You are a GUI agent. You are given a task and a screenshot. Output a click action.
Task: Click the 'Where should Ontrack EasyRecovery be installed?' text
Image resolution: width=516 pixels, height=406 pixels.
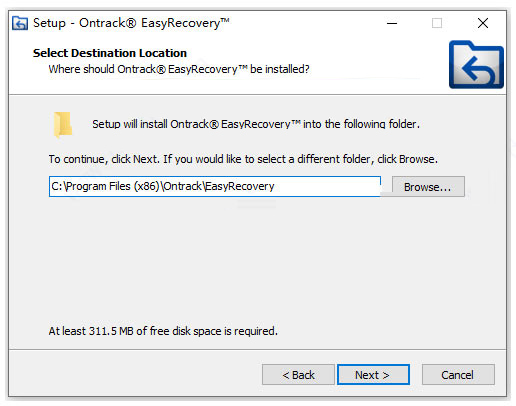tap(179, 69)
